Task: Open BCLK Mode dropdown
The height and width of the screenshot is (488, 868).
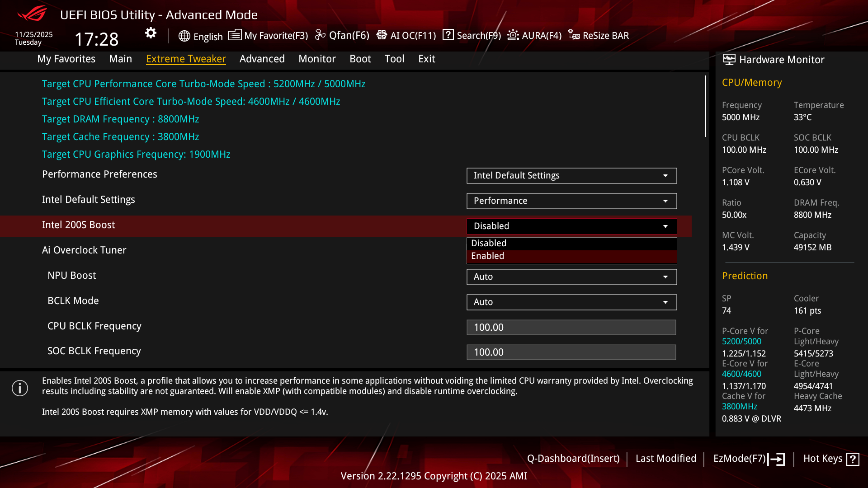Action: point(571,302)
